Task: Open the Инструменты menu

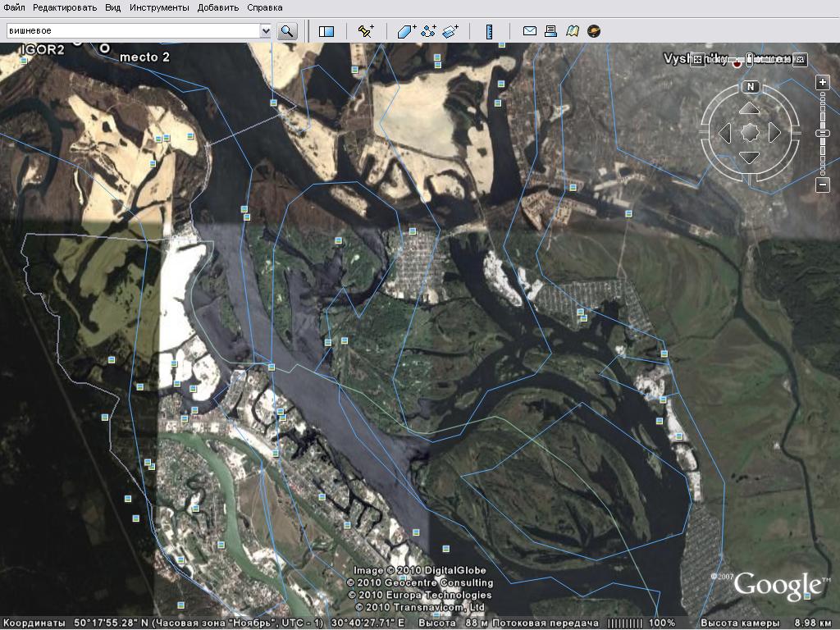Action: [157, 7]
